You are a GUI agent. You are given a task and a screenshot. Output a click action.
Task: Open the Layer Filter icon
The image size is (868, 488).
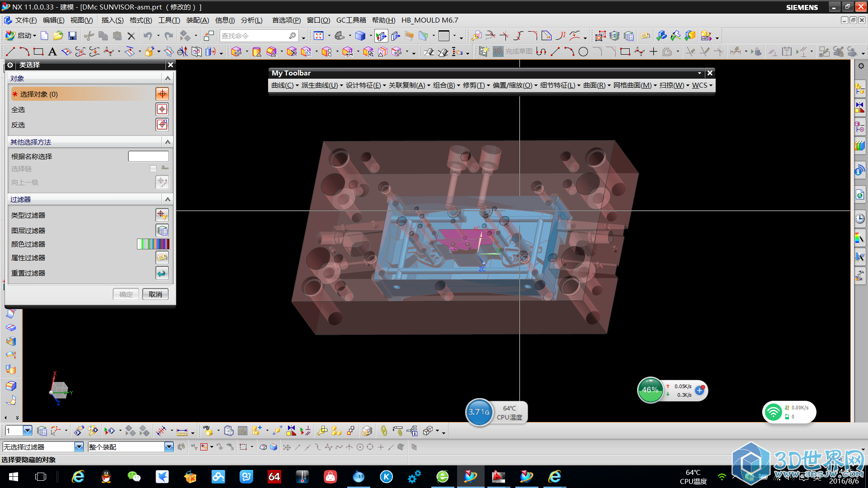point(162,230)
